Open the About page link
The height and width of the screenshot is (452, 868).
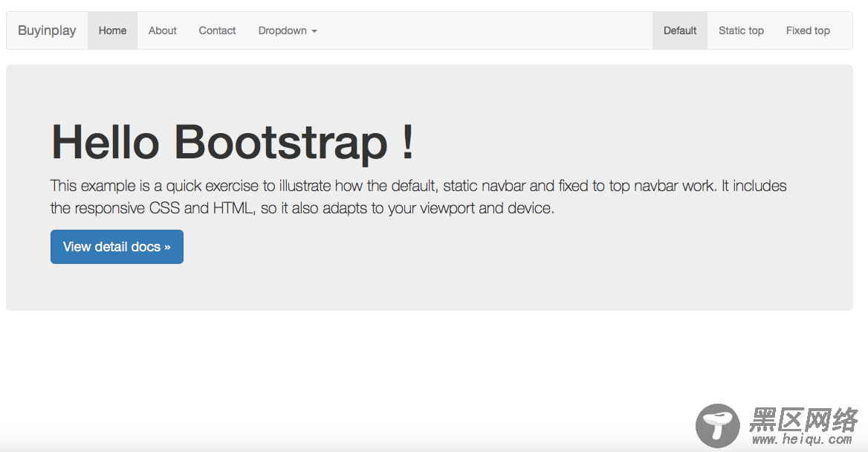click(x=162, y=30)
